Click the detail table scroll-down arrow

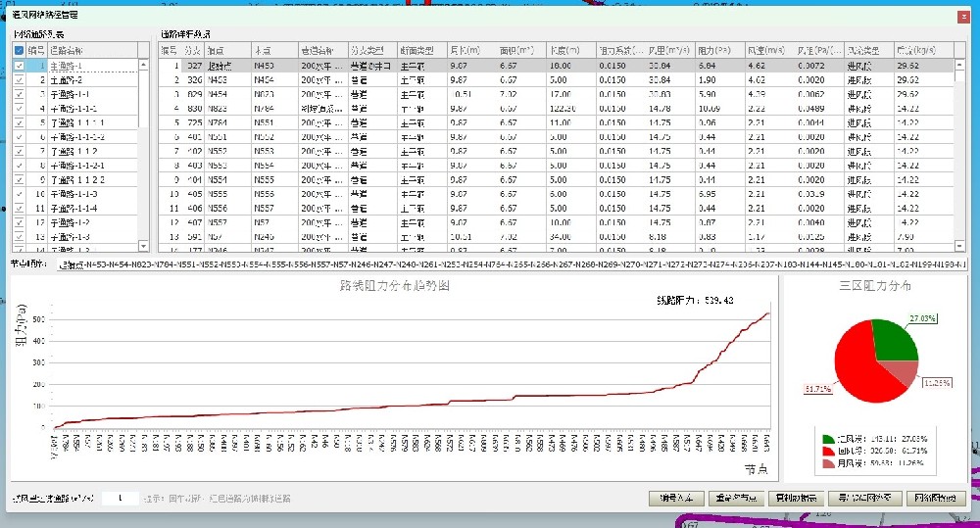960,247
